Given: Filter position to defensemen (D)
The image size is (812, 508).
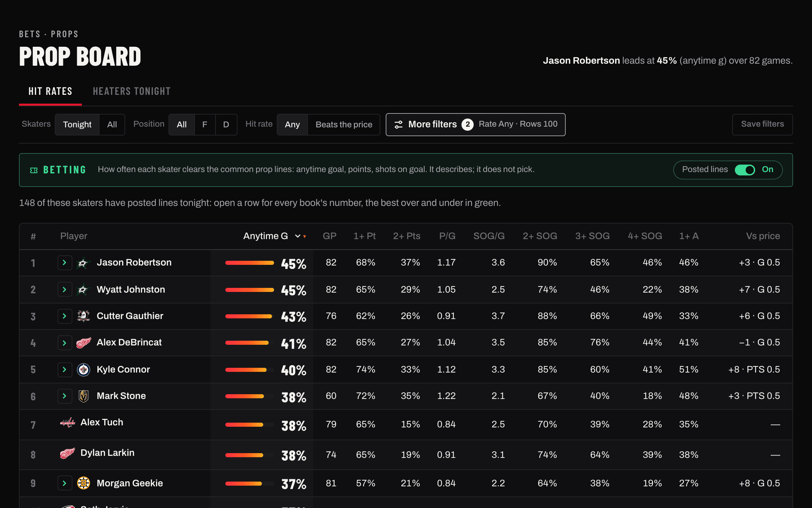Looking at the screenshot, I should tap(226, 125).
